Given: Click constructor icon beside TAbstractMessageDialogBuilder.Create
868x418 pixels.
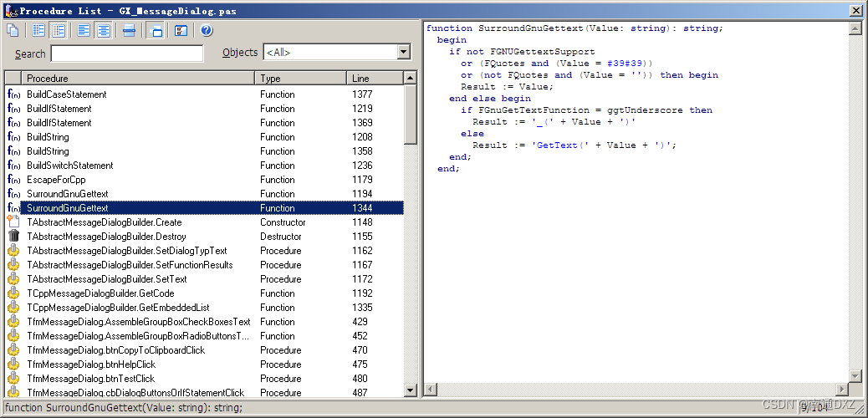Looking at the screenshot, I should 14,222.
